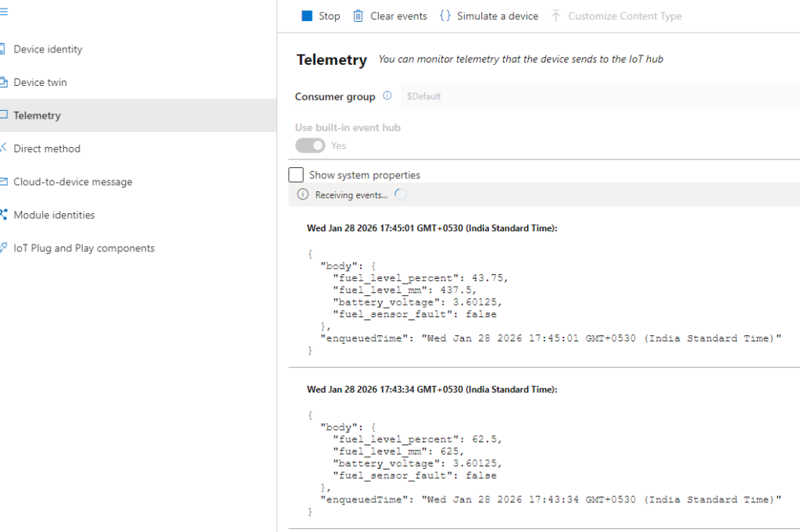Select IoT Plug and Play components

point(84,248)
